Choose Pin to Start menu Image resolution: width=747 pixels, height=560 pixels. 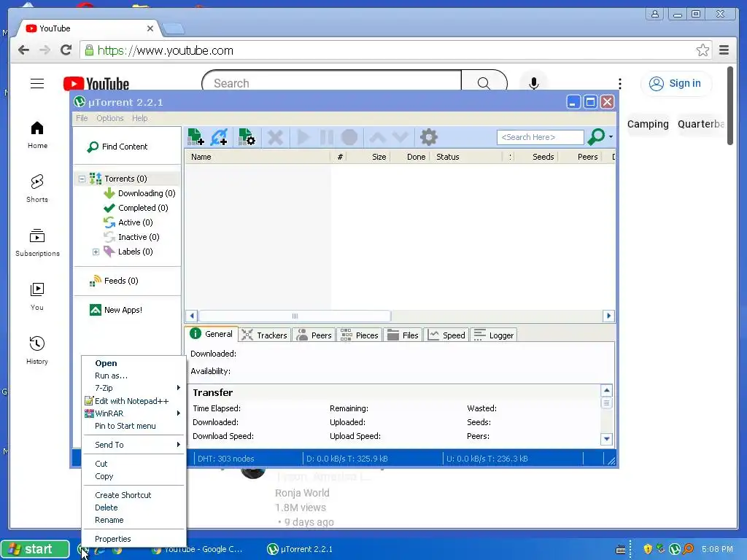point(133,426)
